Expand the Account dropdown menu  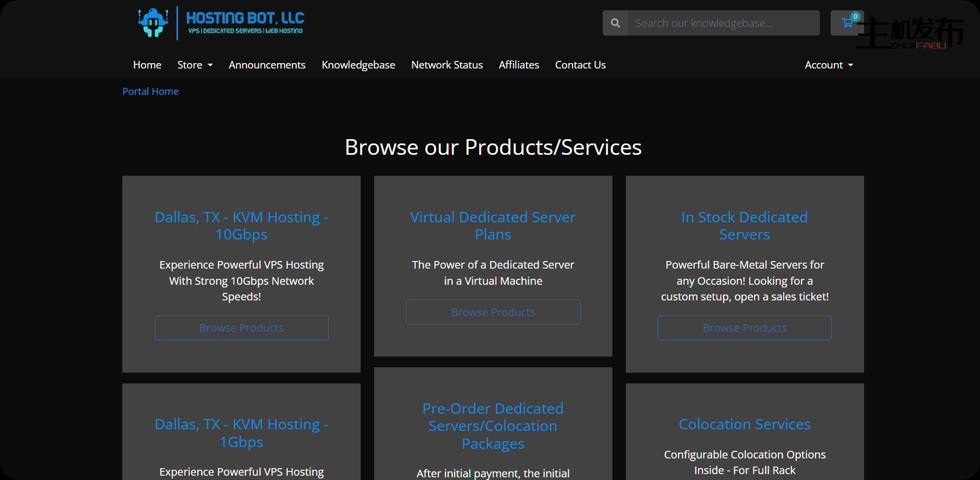829,65
